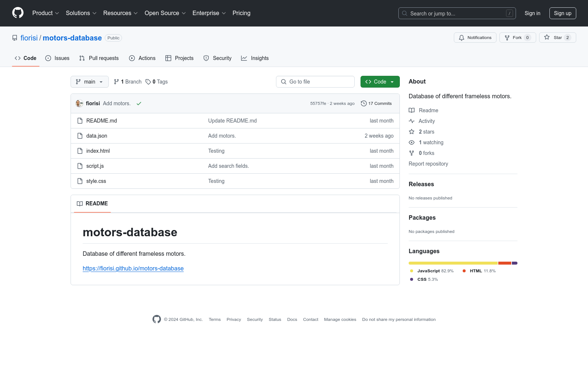Click the file icon next to data.json

80,136
